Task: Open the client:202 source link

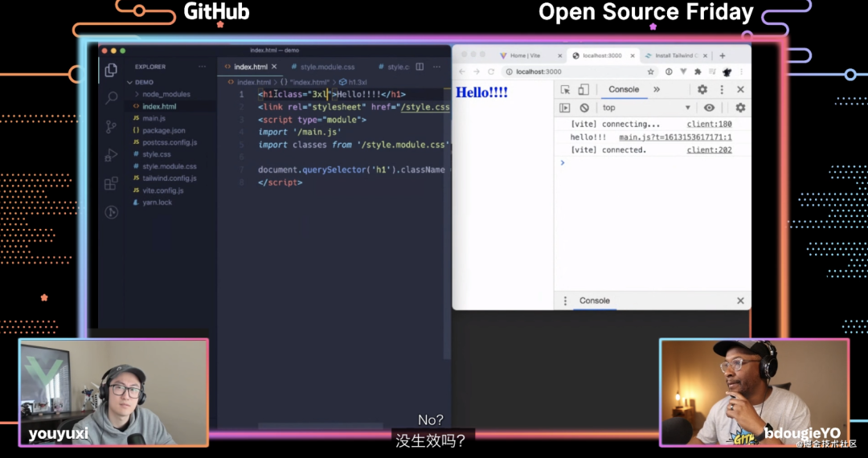Action: [x=709, y=150]
